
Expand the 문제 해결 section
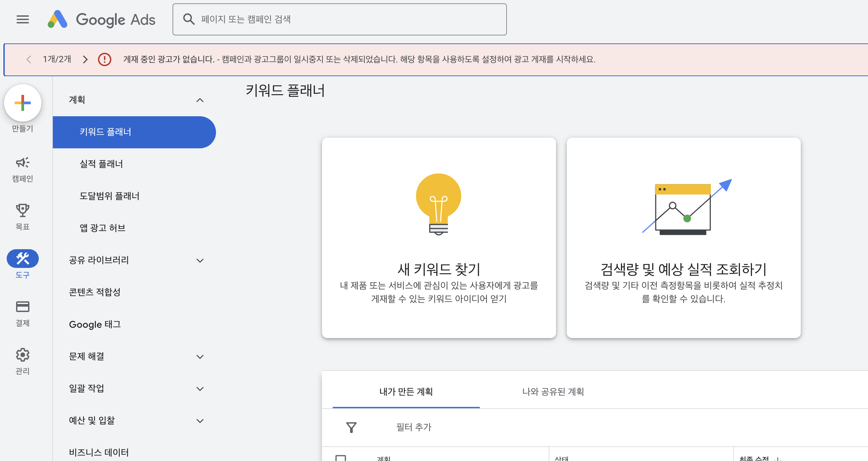pos(200,357)
